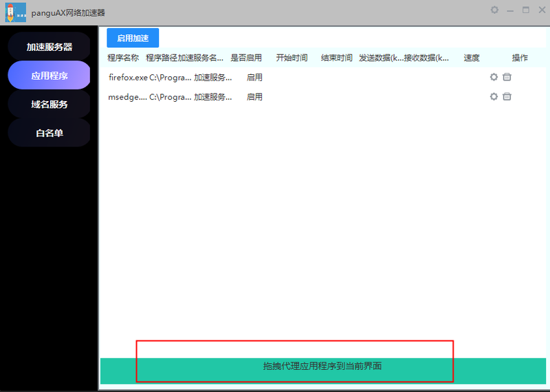
Task: Click msedge row's 加速服务... cell
Action: [213, 97]
